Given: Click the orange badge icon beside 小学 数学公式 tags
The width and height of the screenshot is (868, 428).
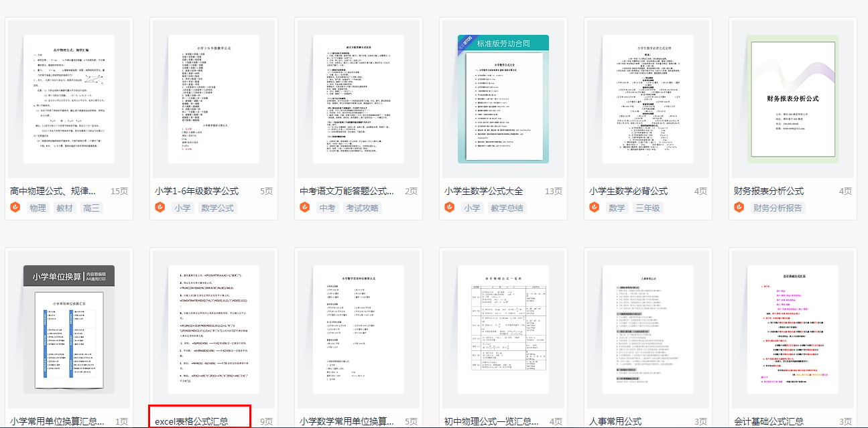Looking at the screenshot, I should [160, 208].
